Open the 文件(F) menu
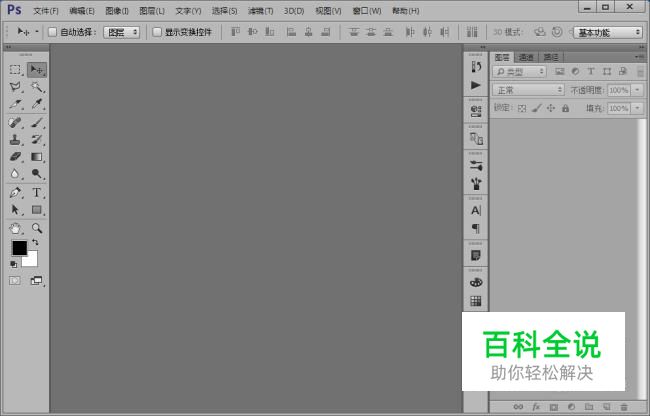 tap(46, 11)
